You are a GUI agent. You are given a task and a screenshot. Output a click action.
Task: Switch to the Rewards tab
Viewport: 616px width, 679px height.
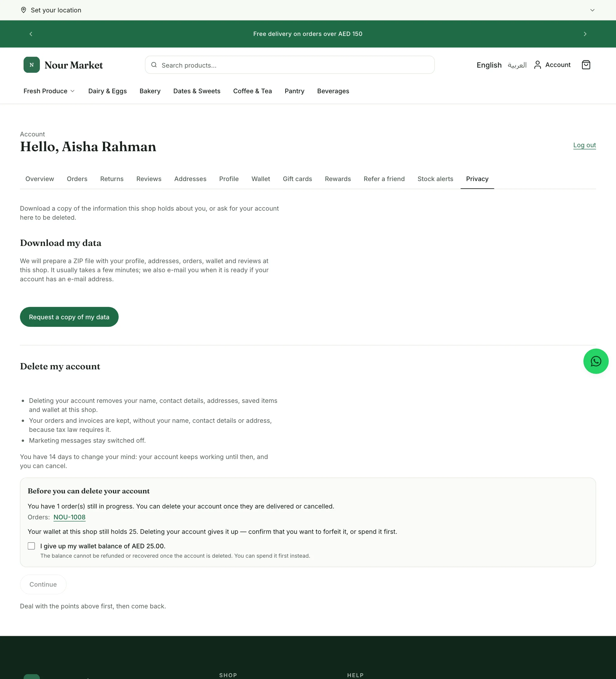pos(338,179)
